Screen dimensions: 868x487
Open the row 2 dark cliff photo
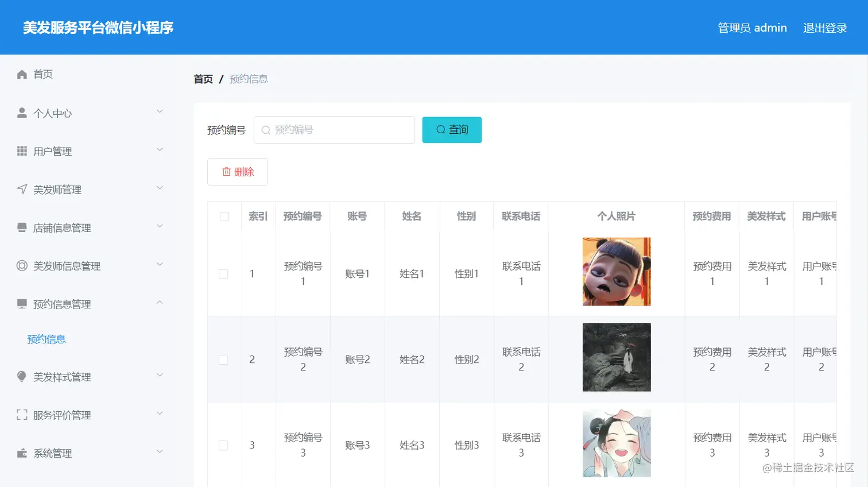click(617, 357)
